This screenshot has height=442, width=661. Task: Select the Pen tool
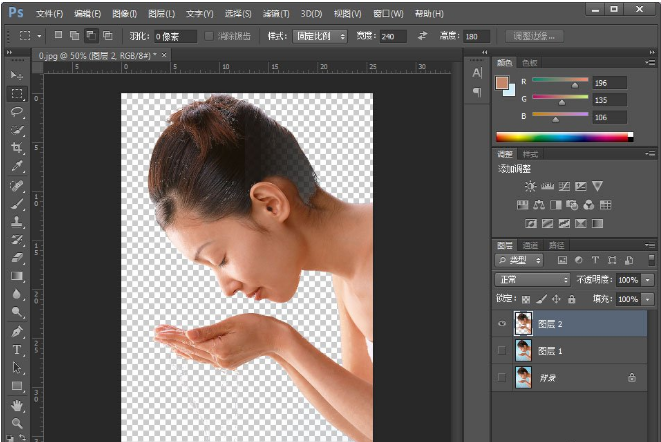pyautogui.click(x=17, y=331)
